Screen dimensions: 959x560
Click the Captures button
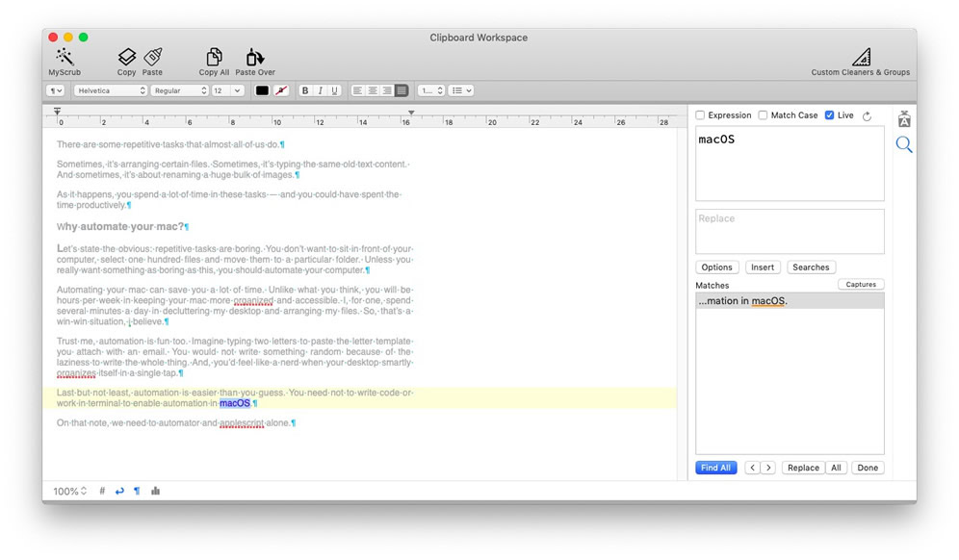coord(861,284)
